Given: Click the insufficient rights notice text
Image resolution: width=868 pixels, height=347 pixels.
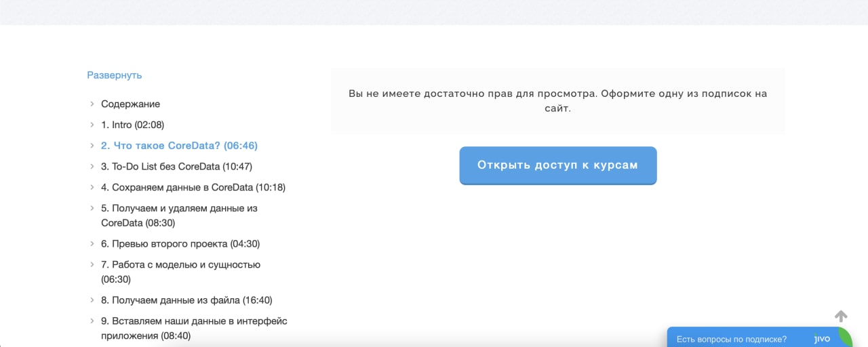Looking at the screenshot, I should [558, 101].
